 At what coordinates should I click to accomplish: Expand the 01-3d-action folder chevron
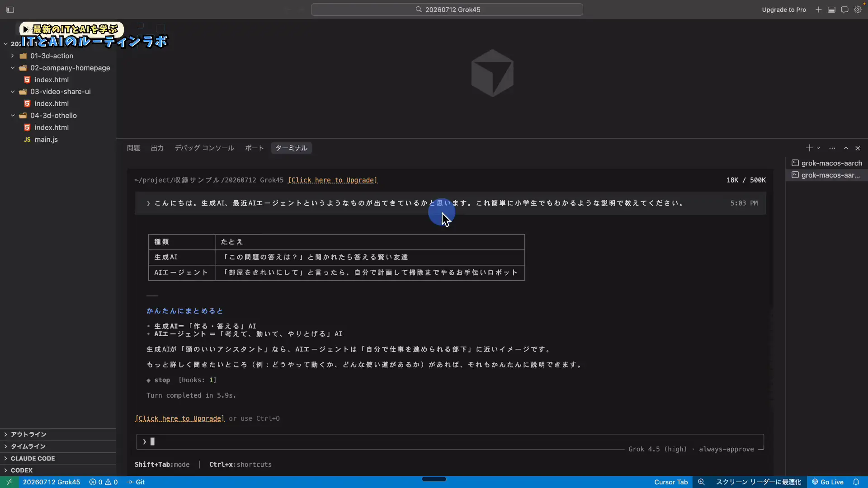[x=13, y=56]
